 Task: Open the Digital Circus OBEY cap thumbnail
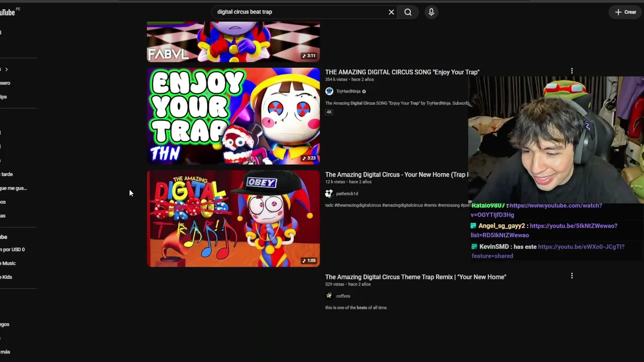[x=233, y=219]
